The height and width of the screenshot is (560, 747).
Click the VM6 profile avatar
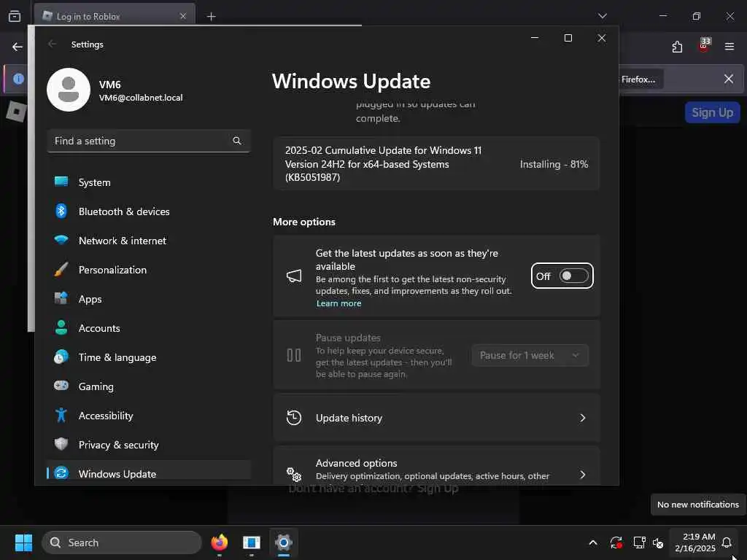[x=68, y=90]
